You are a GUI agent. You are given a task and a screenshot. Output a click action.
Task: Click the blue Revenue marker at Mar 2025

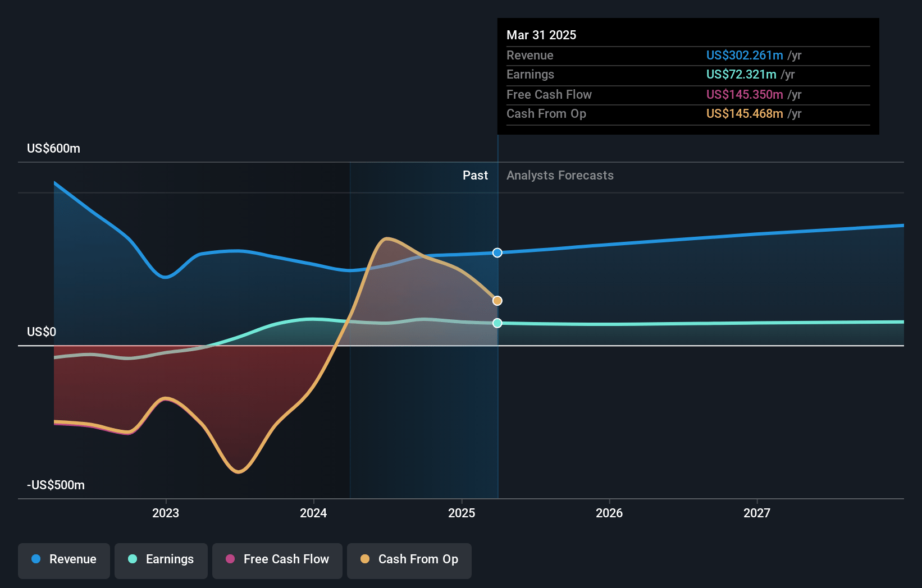click(x=497, y=252)
